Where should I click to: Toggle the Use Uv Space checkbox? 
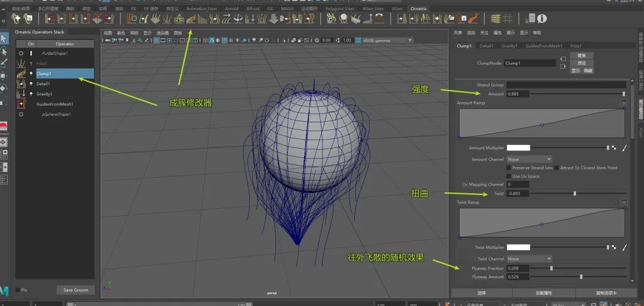coord(508,177)
